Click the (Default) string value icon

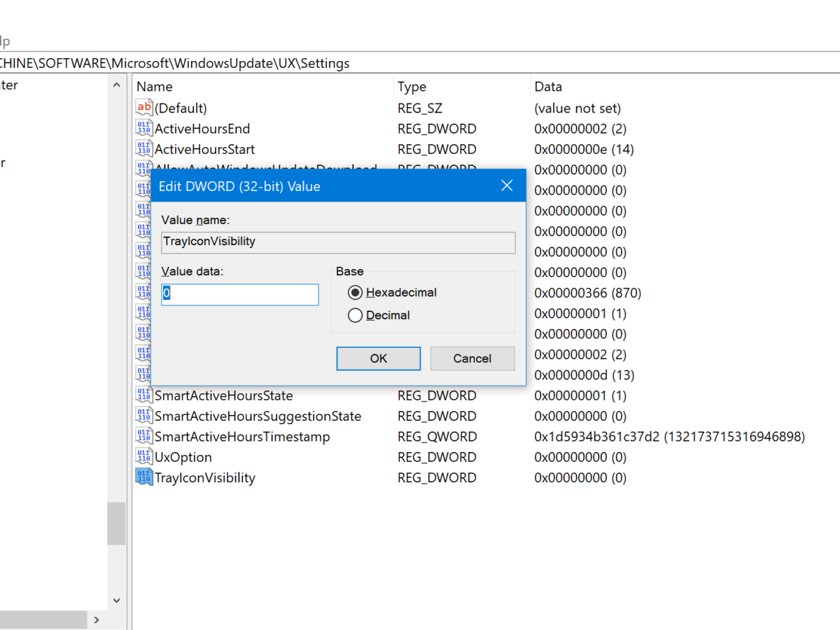pos(144,108)
